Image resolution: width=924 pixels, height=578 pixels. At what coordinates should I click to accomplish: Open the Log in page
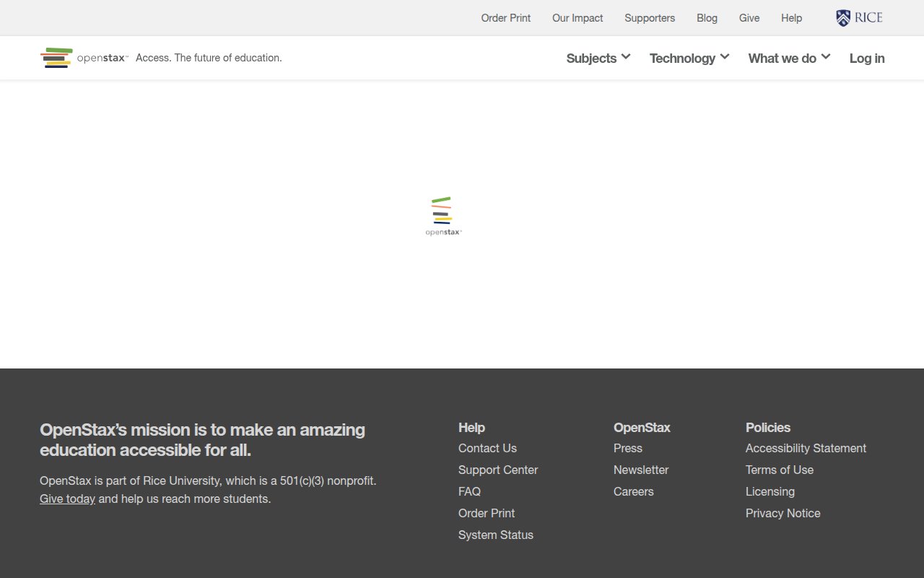coord(867,58)
